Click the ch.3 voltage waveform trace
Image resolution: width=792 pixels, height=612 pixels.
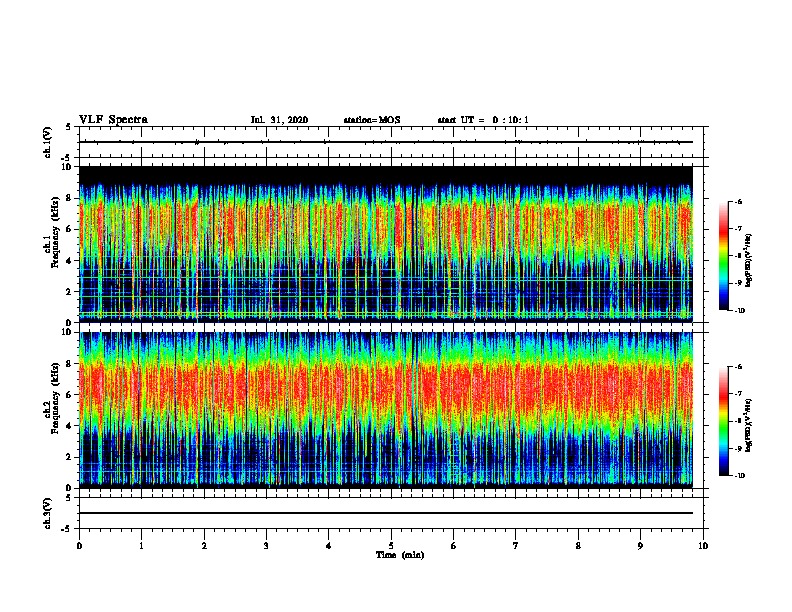386,513
